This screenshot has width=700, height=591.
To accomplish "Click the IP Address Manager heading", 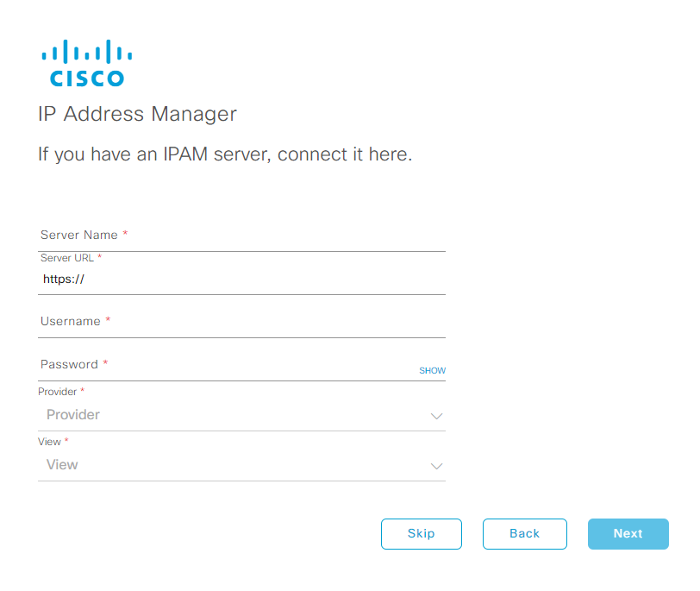I will 138,114.
